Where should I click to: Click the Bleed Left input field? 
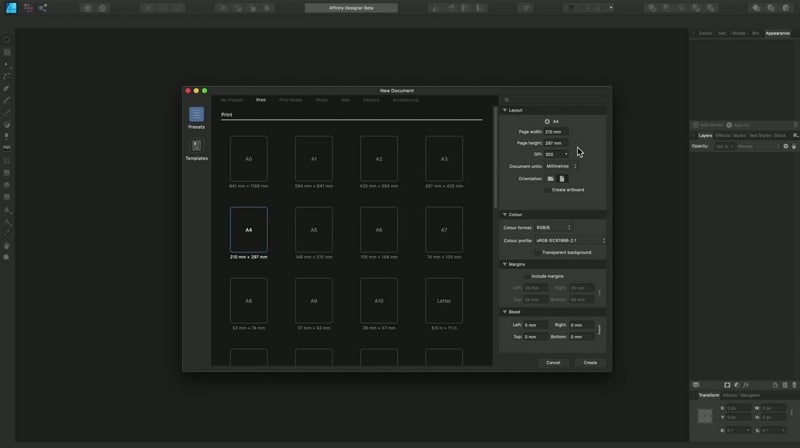pyautogui.click(x=535, y=325)
